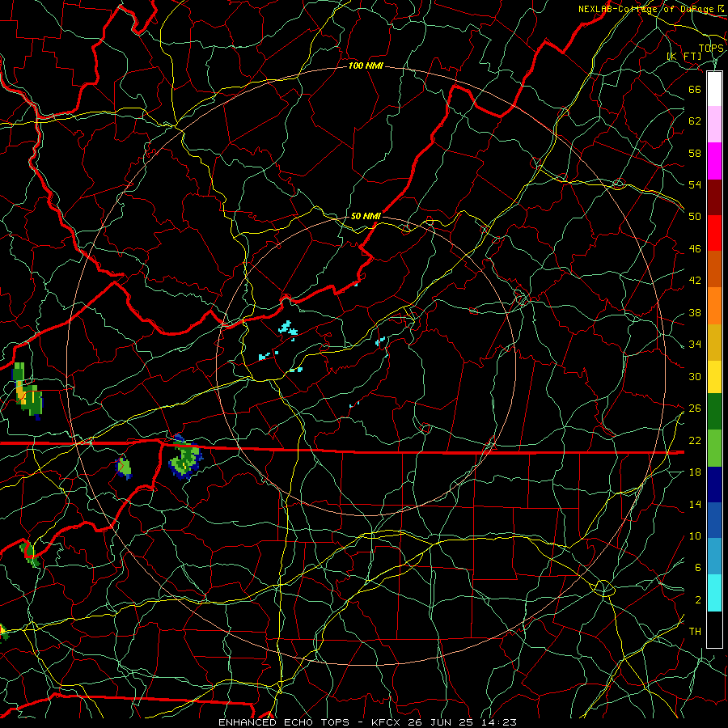
Task: Click the "50" legend value
Action: tap(695, 216)
